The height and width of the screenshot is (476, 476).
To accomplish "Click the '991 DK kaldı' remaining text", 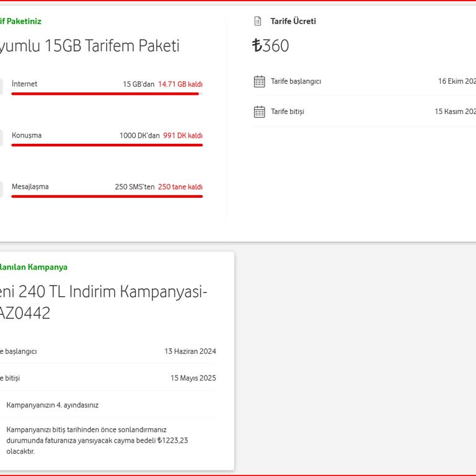I will [183, 135].
